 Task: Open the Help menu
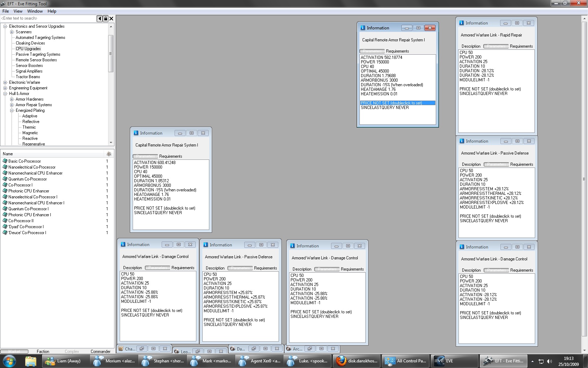(52, 11)
